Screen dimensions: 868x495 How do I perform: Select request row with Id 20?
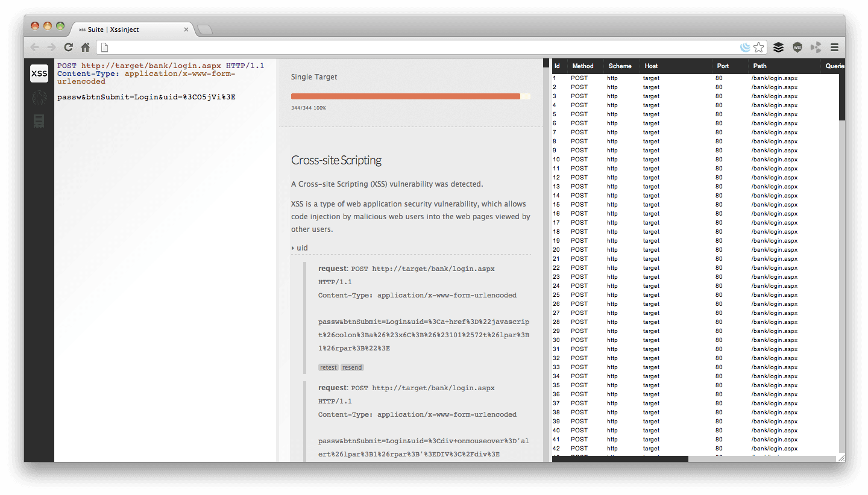pos(696,249)
